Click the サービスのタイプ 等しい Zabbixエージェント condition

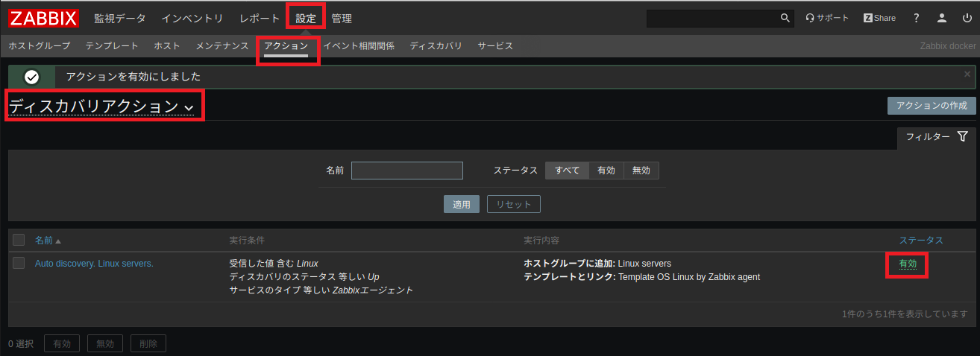321,290
